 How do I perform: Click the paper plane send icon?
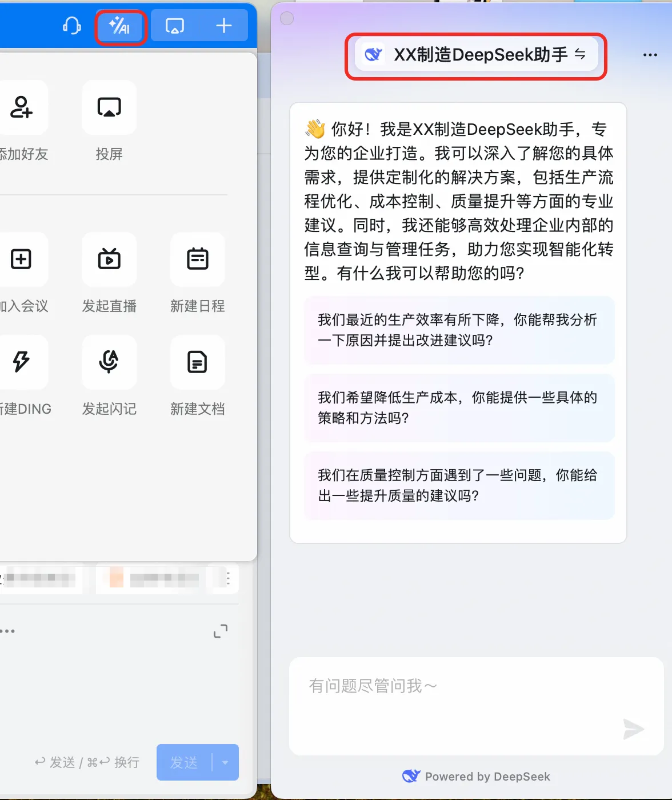(x=633, y=729)
